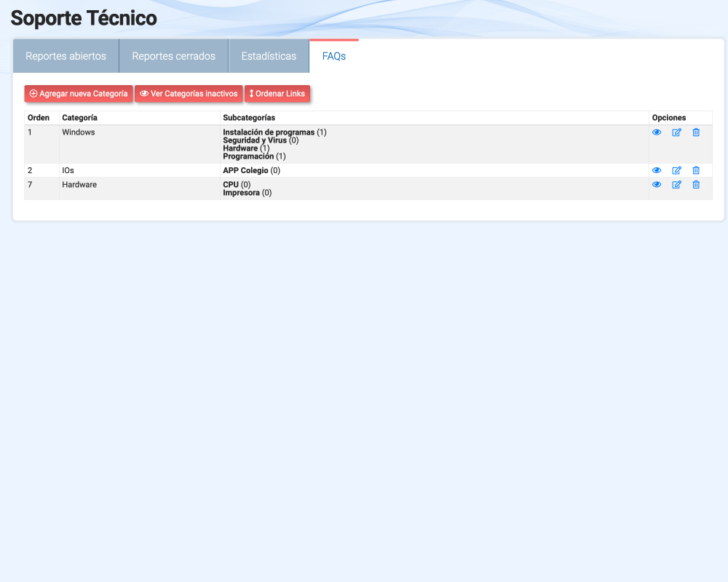Click Agregar nueva Categoría button
Screen dimensions: 728x582
coord(79,94)
